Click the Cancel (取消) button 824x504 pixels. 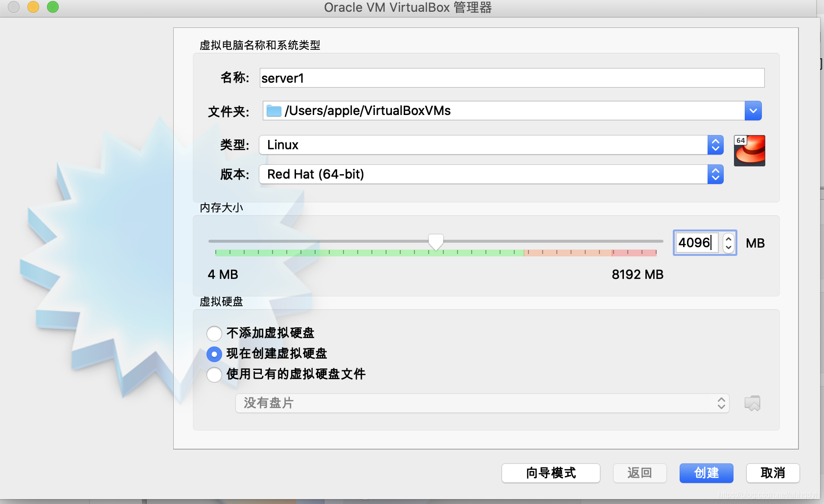pyautogui.click(x=773, y=473)
